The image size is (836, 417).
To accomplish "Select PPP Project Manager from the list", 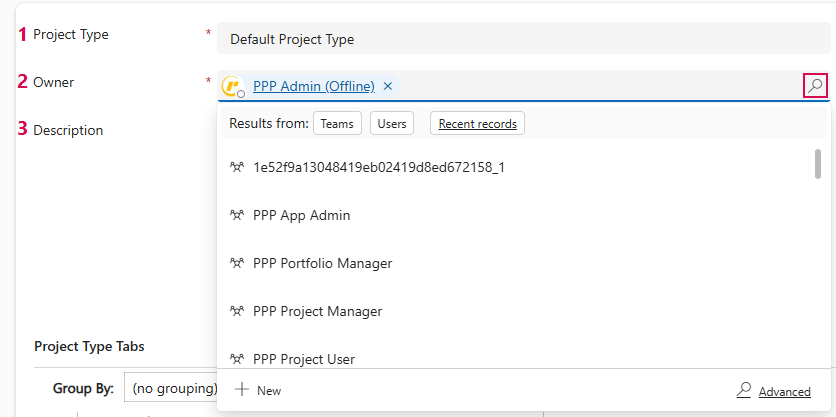I will click(x=317, y=311).
